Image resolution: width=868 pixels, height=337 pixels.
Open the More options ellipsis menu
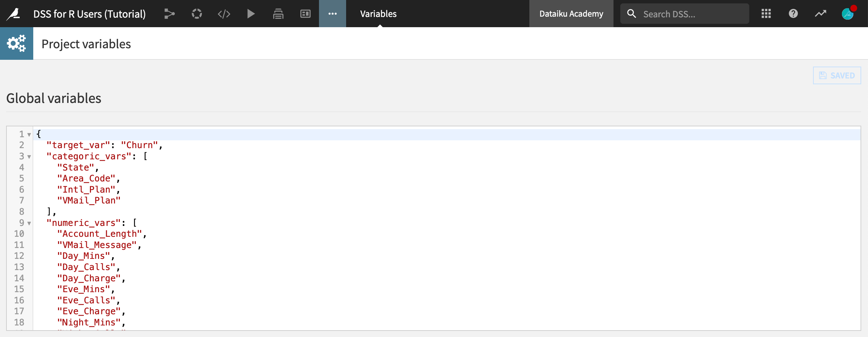[x=333, y=14]
